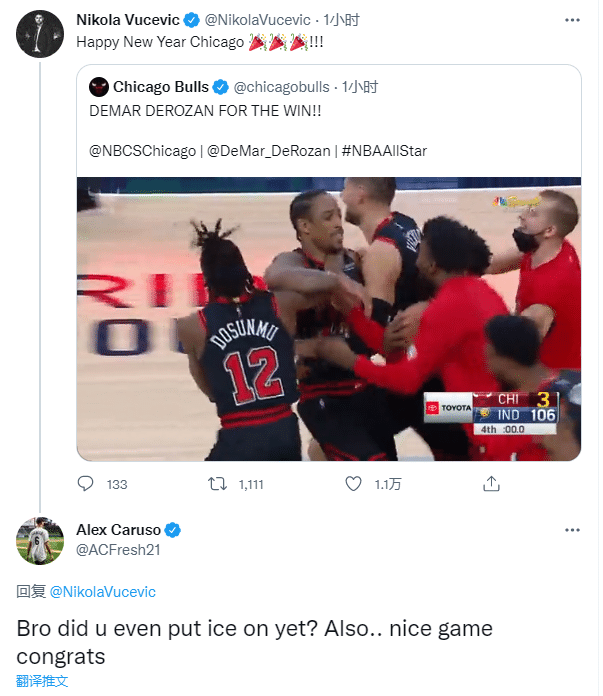603x696 pixels.
Task: Retweet Nikola Vucevic's tweet
Action: pyautogui.click(x=216, y=484)
